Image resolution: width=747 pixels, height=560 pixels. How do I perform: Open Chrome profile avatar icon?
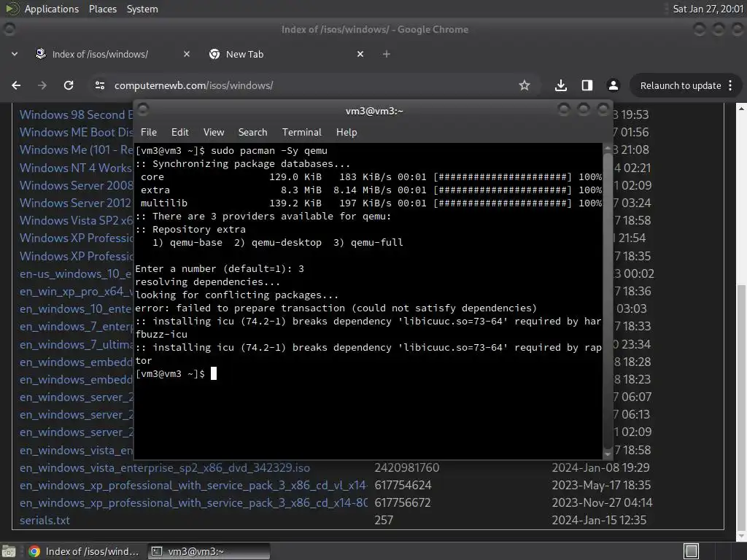613,86
